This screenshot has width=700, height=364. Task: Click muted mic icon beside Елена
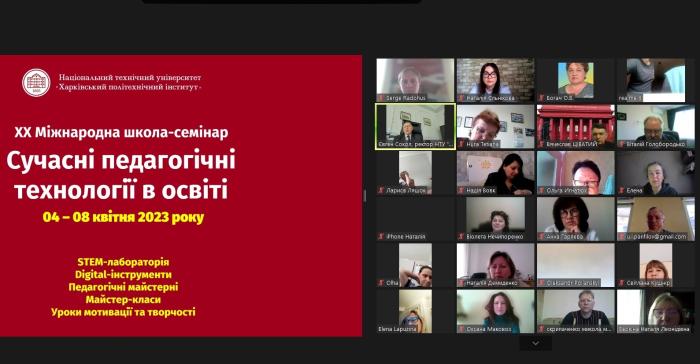(x=621, y=190)
